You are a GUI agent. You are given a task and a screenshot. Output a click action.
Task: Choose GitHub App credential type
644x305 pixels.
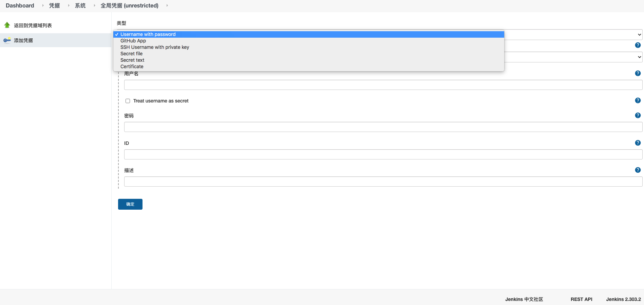click(309, 41)
